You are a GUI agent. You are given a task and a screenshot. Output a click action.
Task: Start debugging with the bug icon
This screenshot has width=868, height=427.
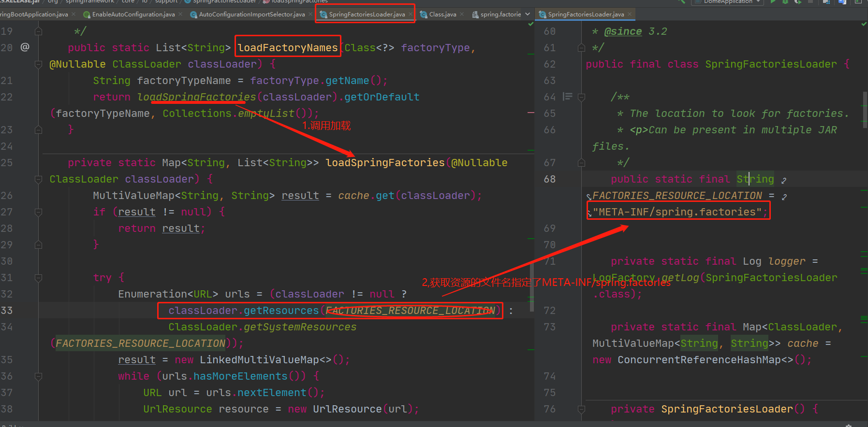785,2
